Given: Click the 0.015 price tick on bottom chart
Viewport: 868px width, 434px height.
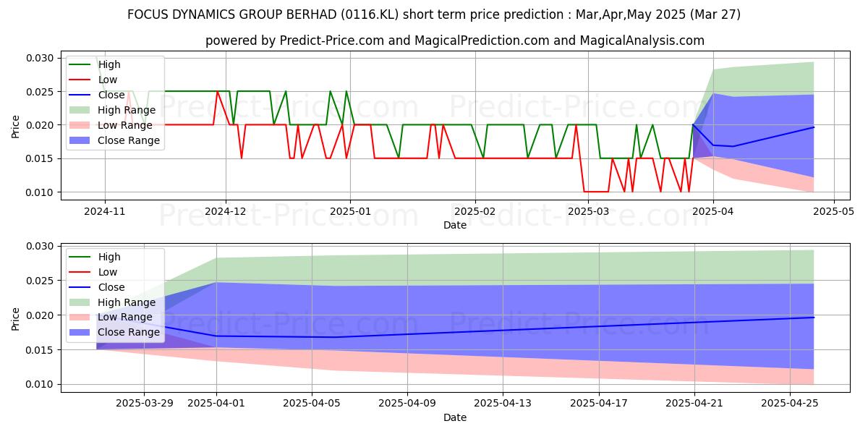Looking at the screenshot, I should coord(41,350).
